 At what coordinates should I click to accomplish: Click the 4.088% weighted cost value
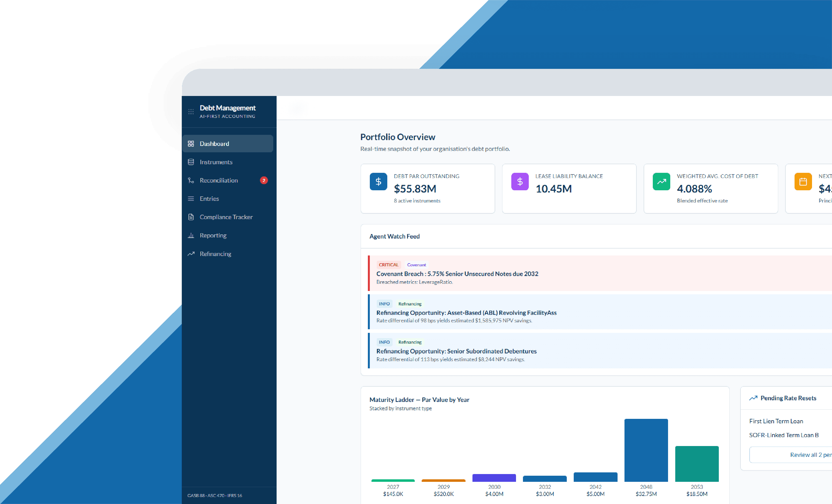[694, 188]
